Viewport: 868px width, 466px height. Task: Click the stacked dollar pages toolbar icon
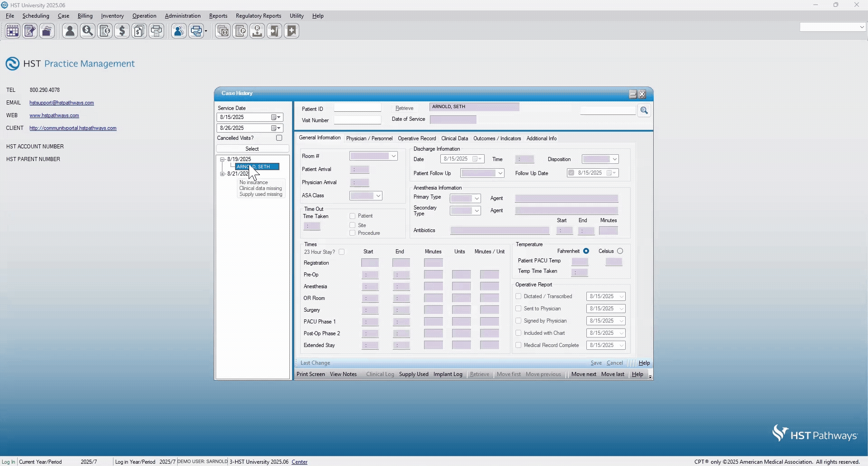coord(139,31)
